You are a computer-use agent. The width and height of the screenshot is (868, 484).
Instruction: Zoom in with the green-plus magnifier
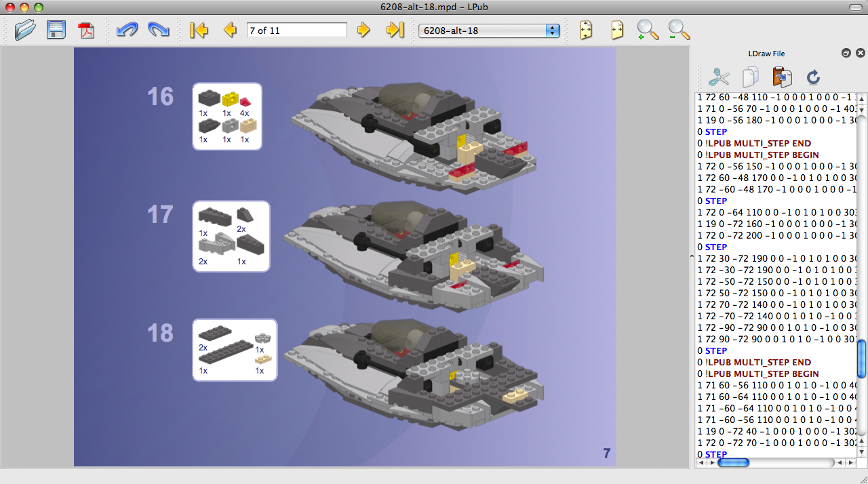click(x=648, y=30)
